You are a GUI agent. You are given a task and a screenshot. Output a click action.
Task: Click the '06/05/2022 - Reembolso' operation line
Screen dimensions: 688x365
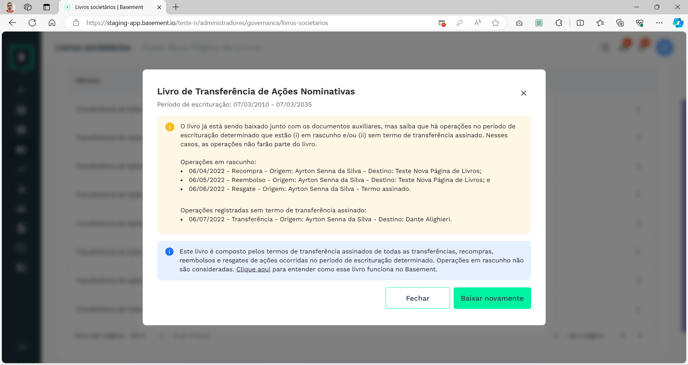[x=339, y=180]
